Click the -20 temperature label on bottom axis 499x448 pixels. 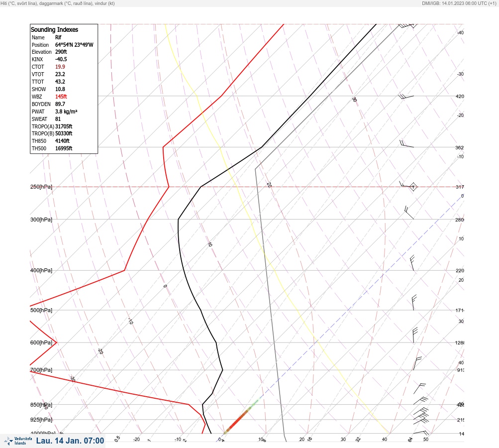[136, 440]
